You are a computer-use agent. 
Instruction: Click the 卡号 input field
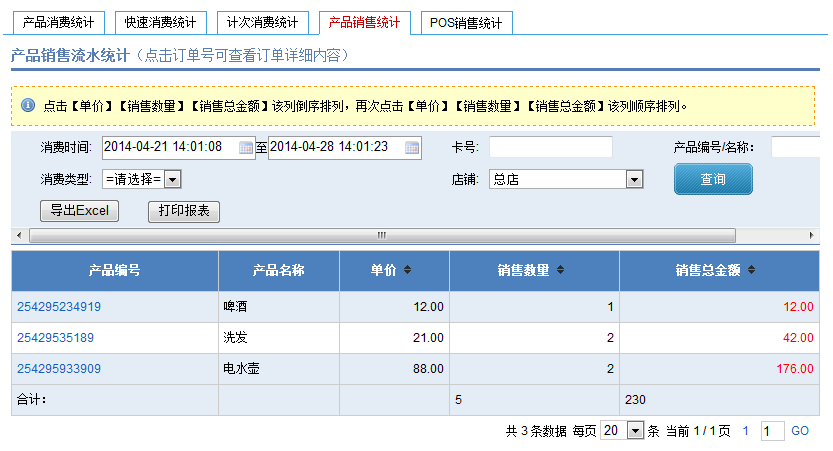pos(550,148)
